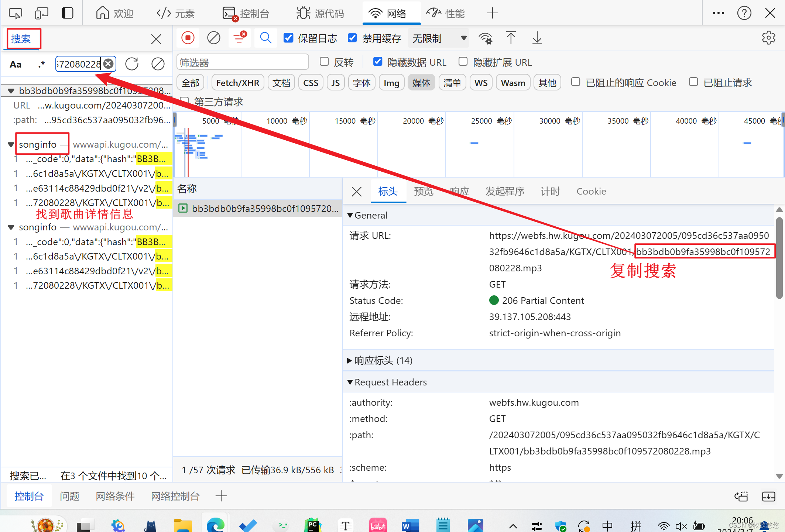Close the request details pane
The height and width of the screenshot is (532, 785).
357,191
